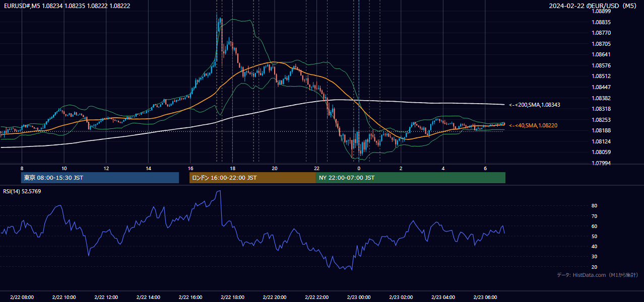The image size is (644, 302).
Task: Click price axis value 1.08447
Action: point(601,87)
